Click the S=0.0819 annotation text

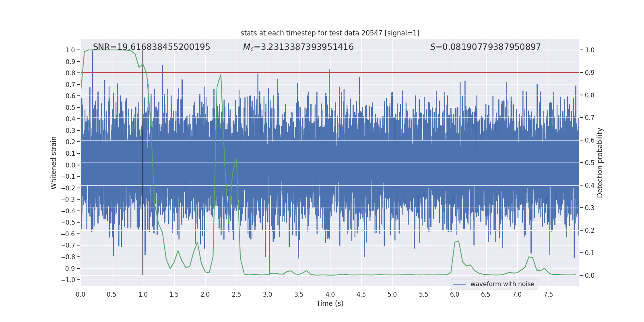click(485, 47)
